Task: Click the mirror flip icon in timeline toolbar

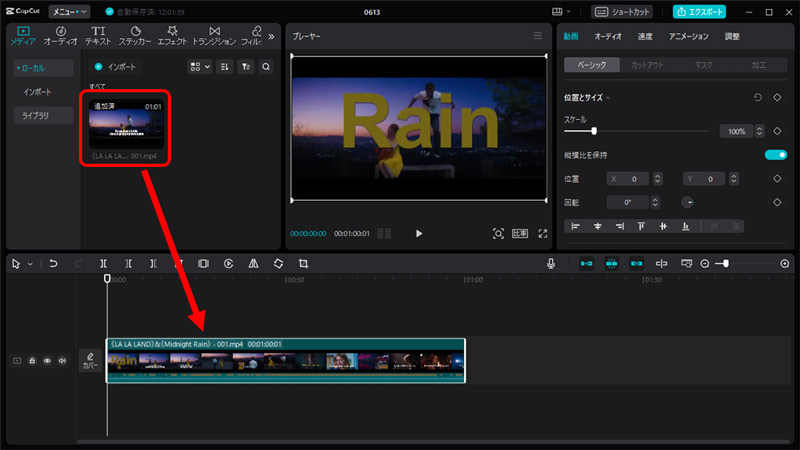Action: pos(253,263)
